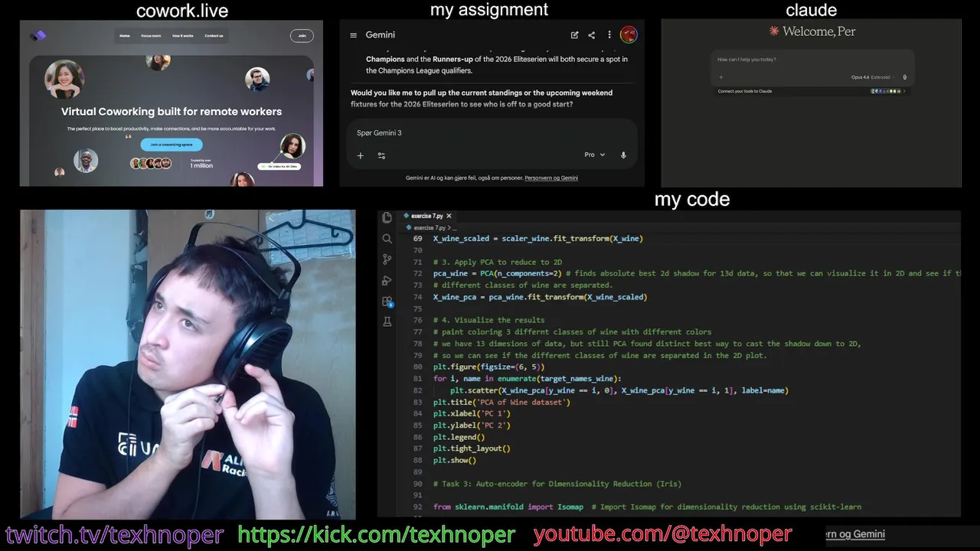
Task: Click the On video status pill
Action: click(279, 166)
